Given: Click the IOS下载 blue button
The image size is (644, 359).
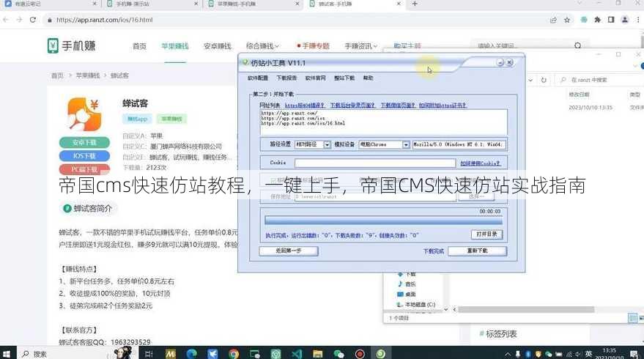Looking at the screenshot, I should coord(84,155).
